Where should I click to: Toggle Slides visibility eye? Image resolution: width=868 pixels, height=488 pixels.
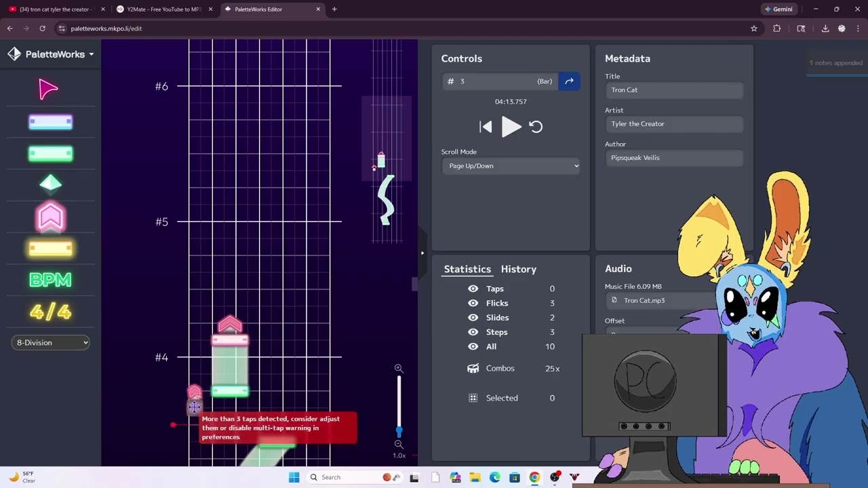point(473,317)
